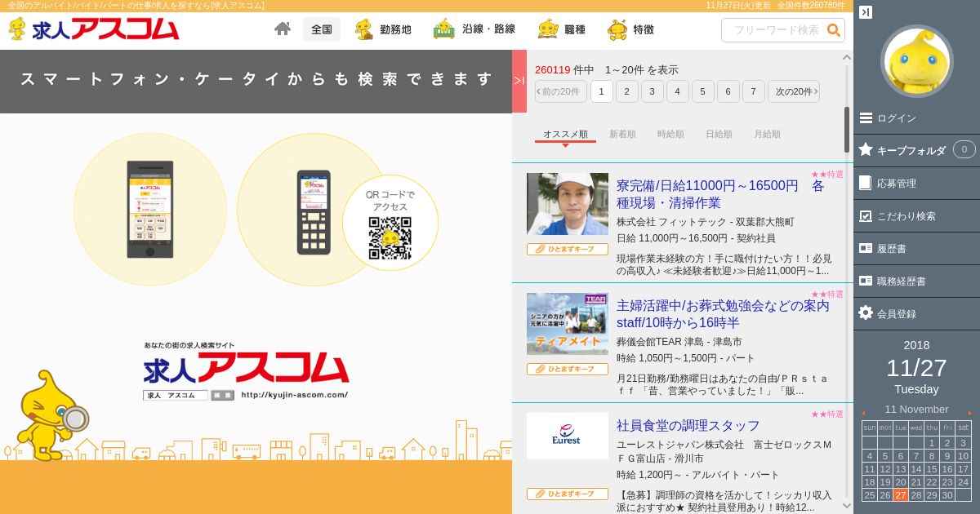Image resolution: width=980 pixels, height=514 pixels.
Task: Click the QR code on the banner
Action: (390, 239)
